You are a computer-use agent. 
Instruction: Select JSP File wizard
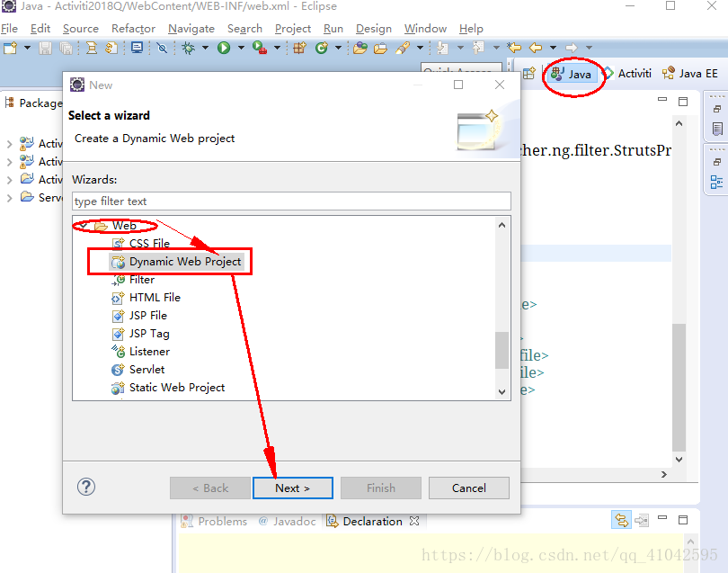139,316
